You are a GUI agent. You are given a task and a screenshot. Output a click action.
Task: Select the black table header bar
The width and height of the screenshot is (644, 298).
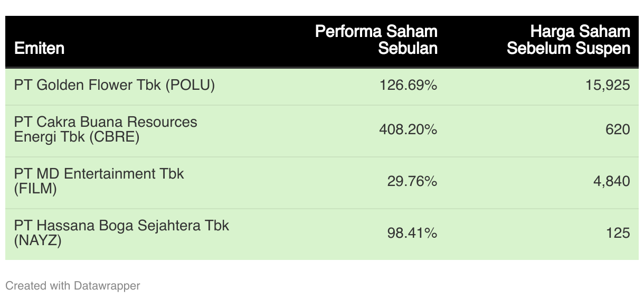coord(322,42)
